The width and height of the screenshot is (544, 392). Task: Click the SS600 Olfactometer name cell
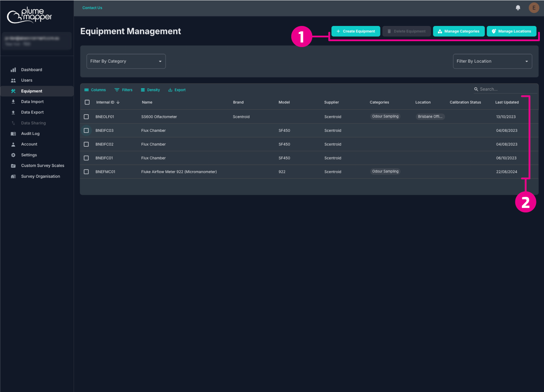tap(159, 117)
